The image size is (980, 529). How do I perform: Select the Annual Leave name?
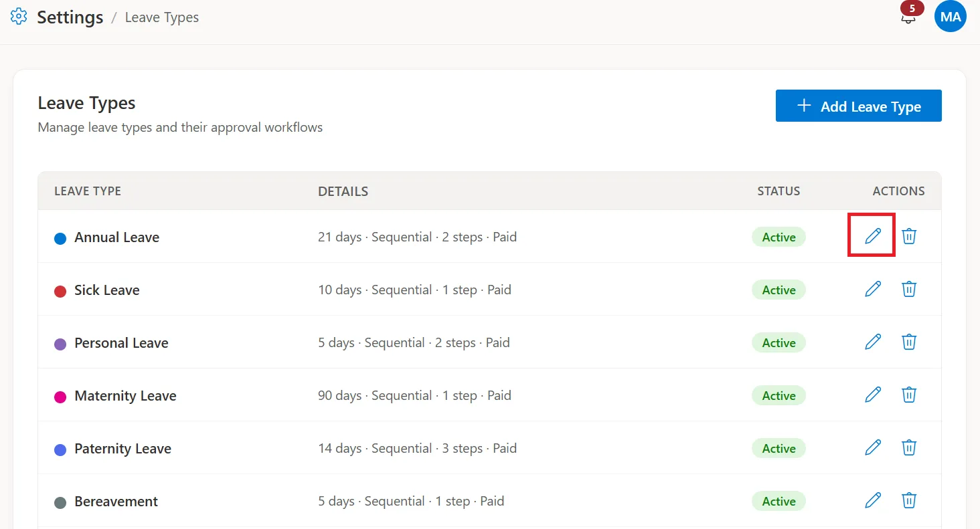pyautogui.click(x=117, y=237)
